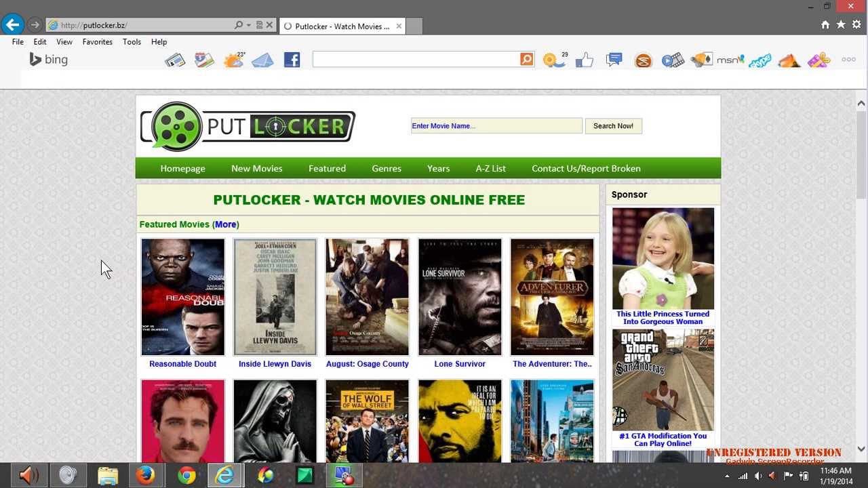This screenshot has height=488, width=868.
Task: Open File Explorer folder in taskbar
Action: (x=107, y=475)
